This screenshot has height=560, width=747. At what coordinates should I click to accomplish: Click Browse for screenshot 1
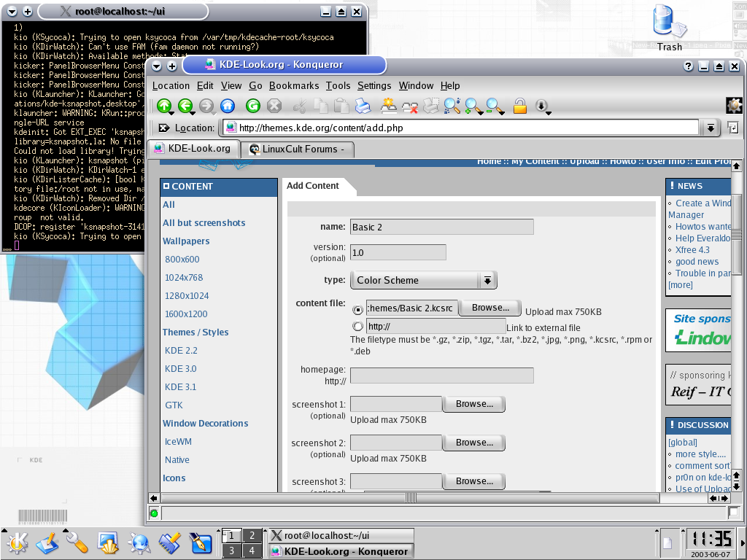[x=474, y=404]
